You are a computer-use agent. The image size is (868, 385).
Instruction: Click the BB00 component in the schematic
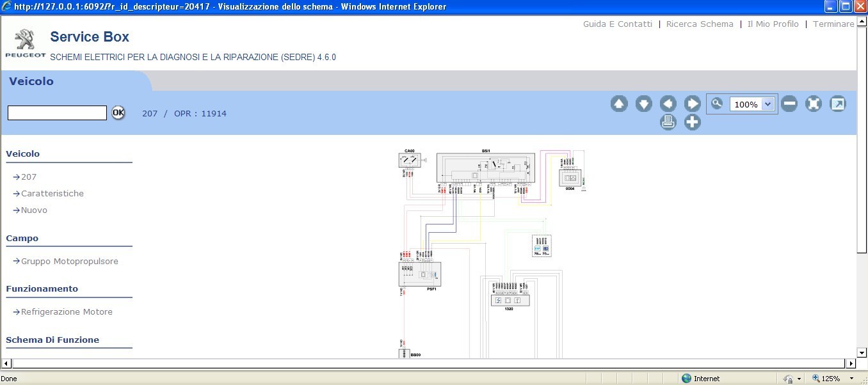tap(404, 353)
